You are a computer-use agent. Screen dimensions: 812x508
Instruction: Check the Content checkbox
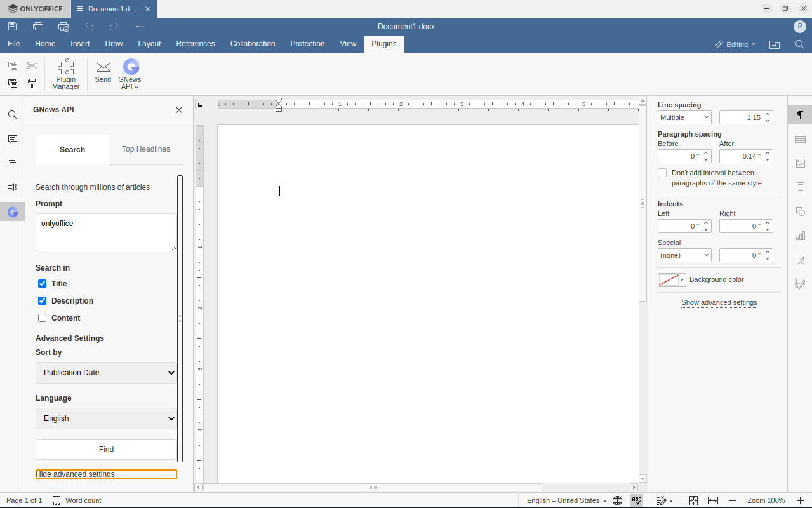pyautogui.click(x=43, y=318)
